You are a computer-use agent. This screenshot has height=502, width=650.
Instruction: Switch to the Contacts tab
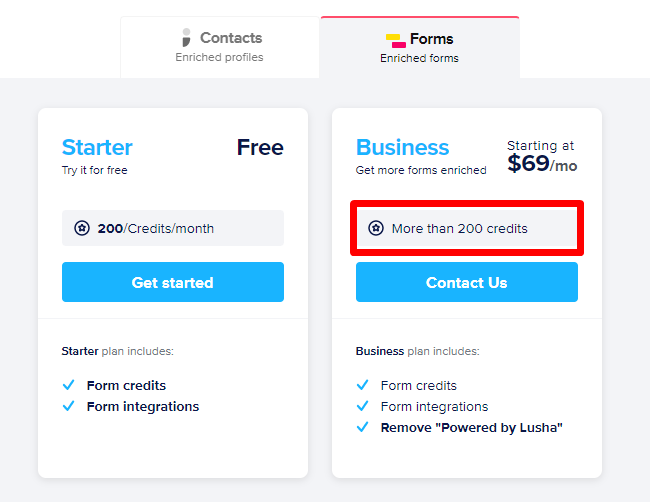pyautogui.click(x=220, y=47)
